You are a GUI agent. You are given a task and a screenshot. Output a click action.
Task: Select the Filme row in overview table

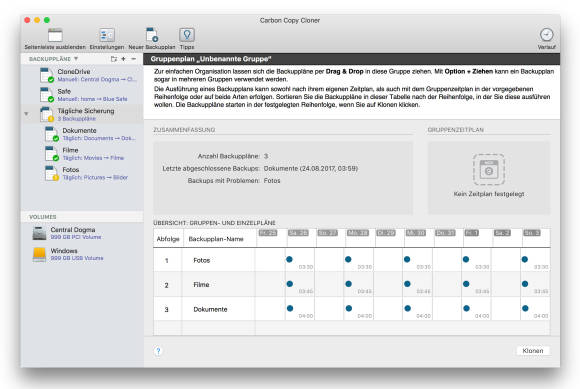[x=352, y=284]
